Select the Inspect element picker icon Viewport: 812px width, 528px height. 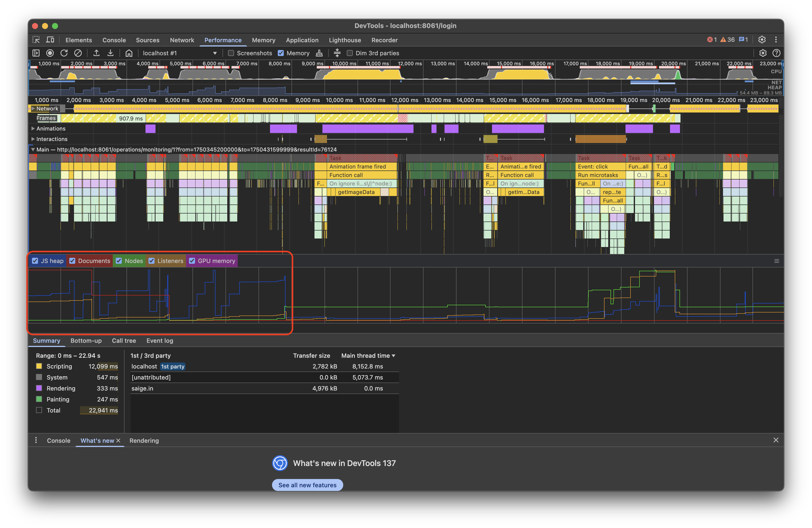[x=36, y=40]
